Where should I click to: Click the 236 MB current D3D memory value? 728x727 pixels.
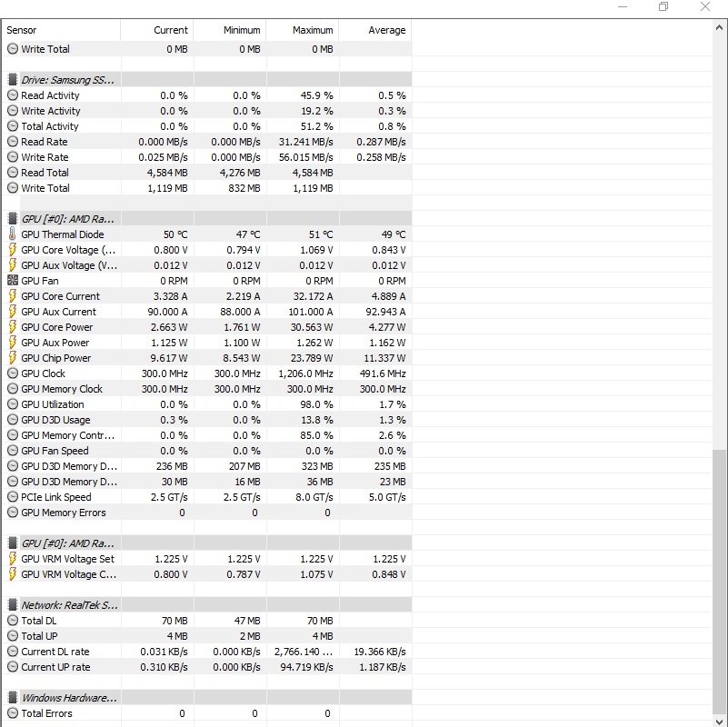172,466
